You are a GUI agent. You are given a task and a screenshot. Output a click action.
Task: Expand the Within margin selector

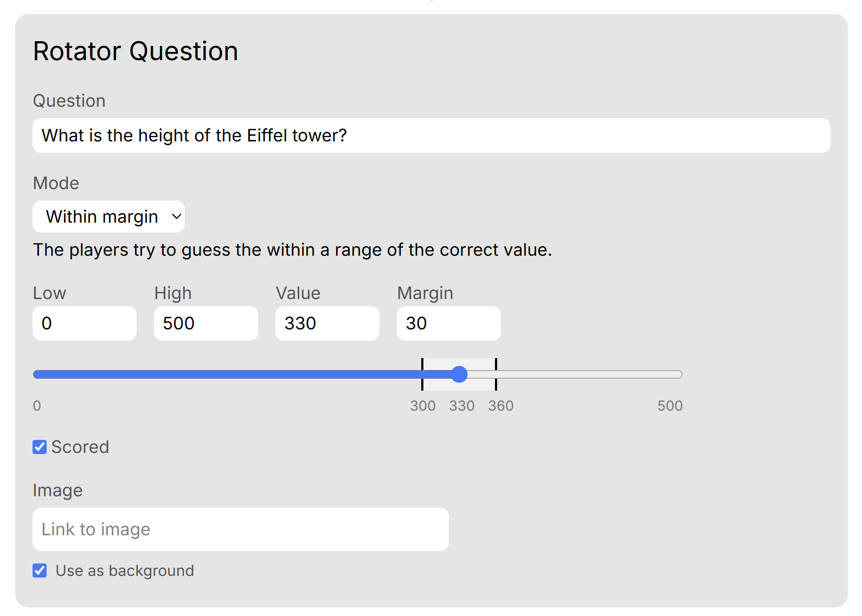pos(108,216)
